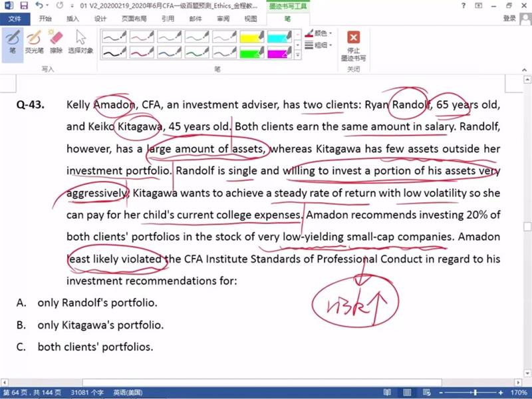Choose the yellow highlighter pen swatch

[252, 35]
